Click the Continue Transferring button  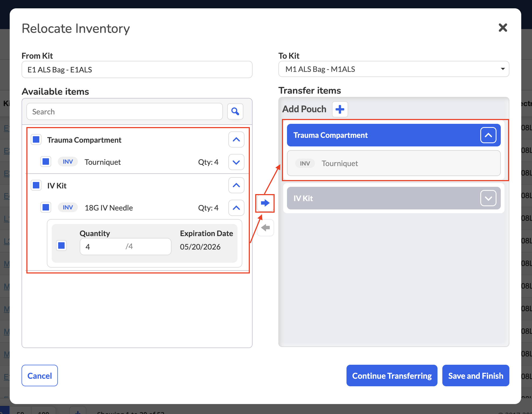click(x=392, y=376)
